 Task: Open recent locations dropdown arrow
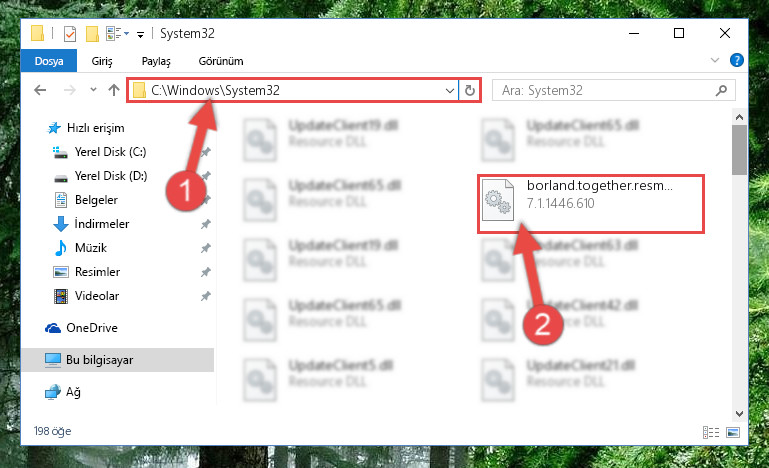(93, 90)
